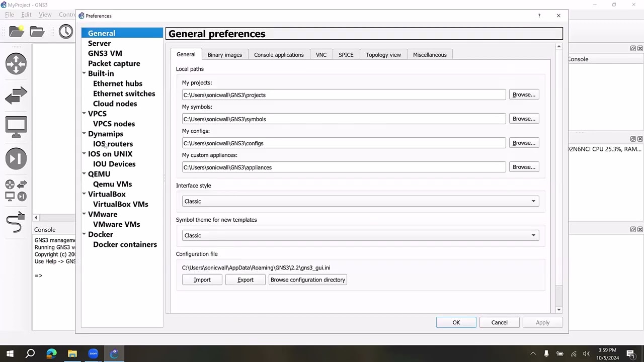The image size is (644, 362).
Task: Click the My projects path field
Action: tap(344, 95)
